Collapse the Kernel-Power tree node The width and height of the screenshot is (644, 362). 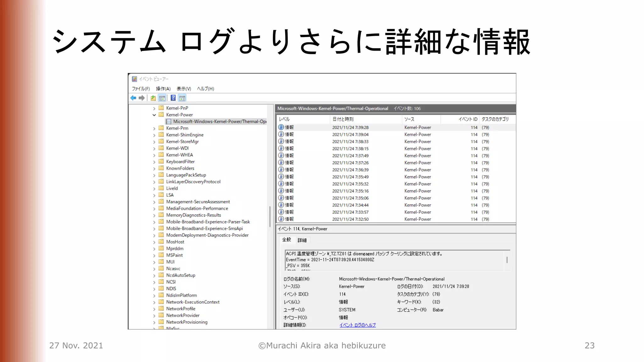154,115
